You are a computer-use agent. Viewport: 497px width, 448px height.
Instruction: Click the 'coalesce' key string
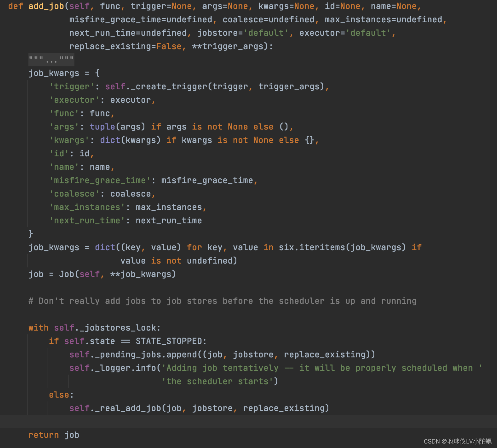pyautogui.click(x=74, y=194)
